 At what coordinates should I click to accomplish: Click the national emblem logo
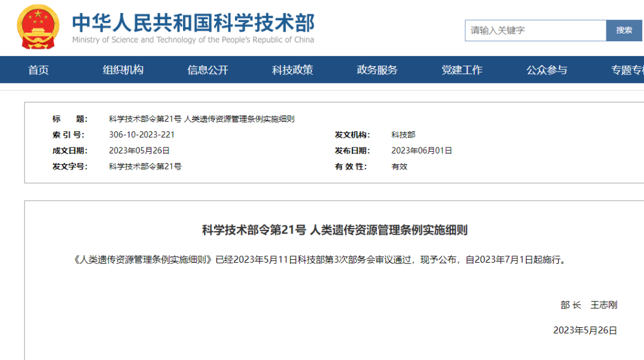click(38, 27)
